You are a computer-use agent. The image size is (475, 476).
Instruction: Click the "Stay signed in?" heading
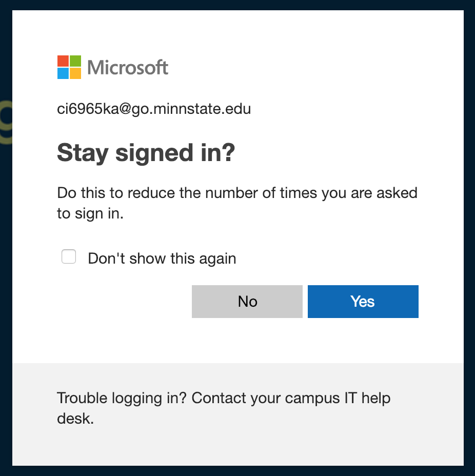(x=146, y=152)
